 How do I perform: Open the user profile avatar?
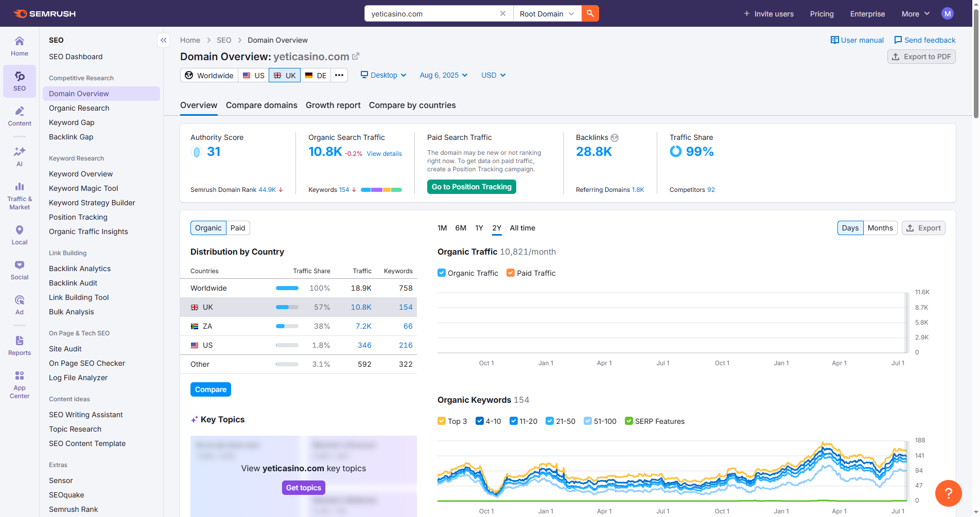click(x=947, y=14)
